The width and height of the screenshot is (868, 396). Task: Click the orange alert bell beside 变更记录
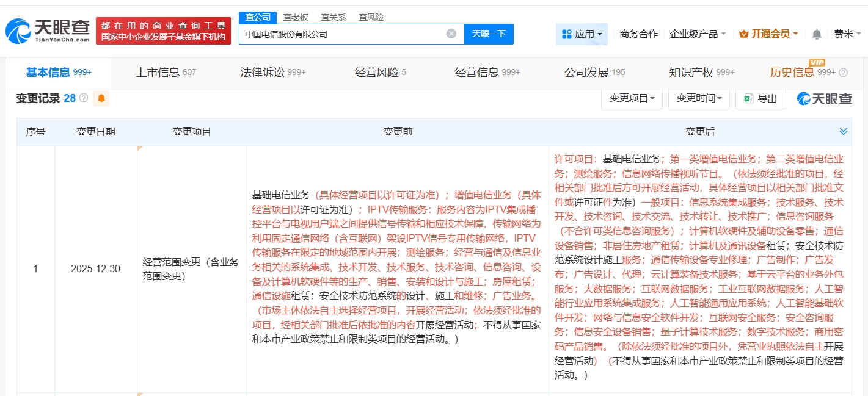pos(101,98)
